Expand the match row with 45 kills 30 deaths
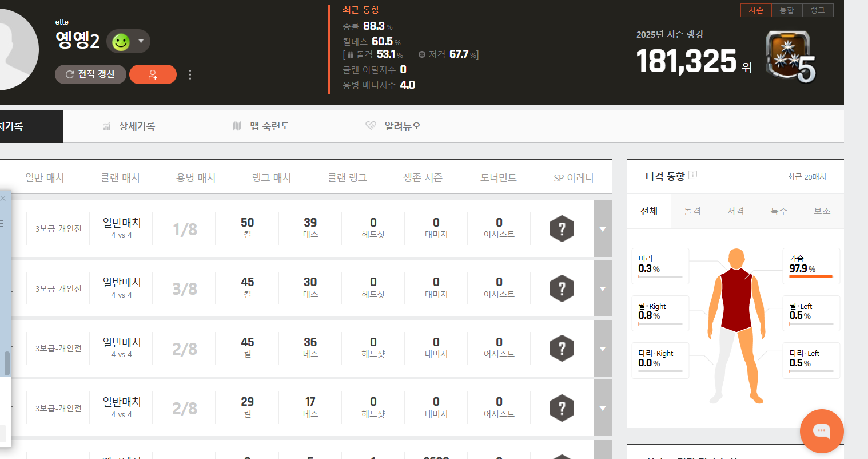Screen dimensions: 868x459 (602, 288)
